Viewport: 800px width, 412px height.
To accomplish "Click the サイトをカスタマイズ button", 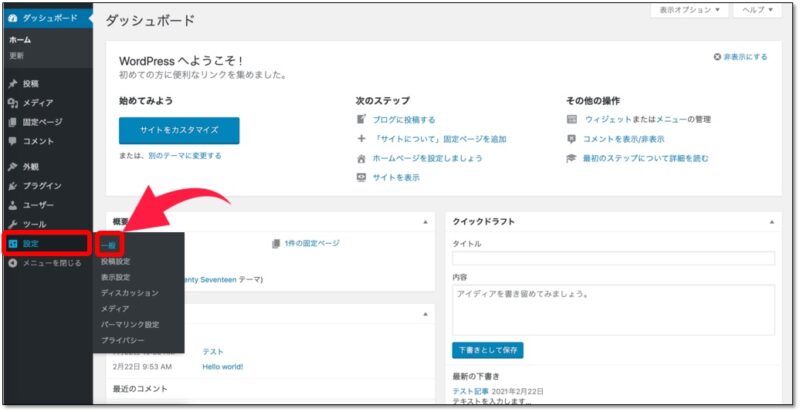I will click(x=179, y=131).
